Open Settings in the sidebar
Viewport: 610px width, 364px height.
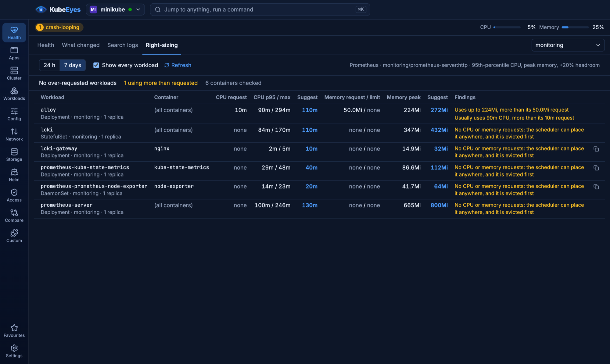14,352
